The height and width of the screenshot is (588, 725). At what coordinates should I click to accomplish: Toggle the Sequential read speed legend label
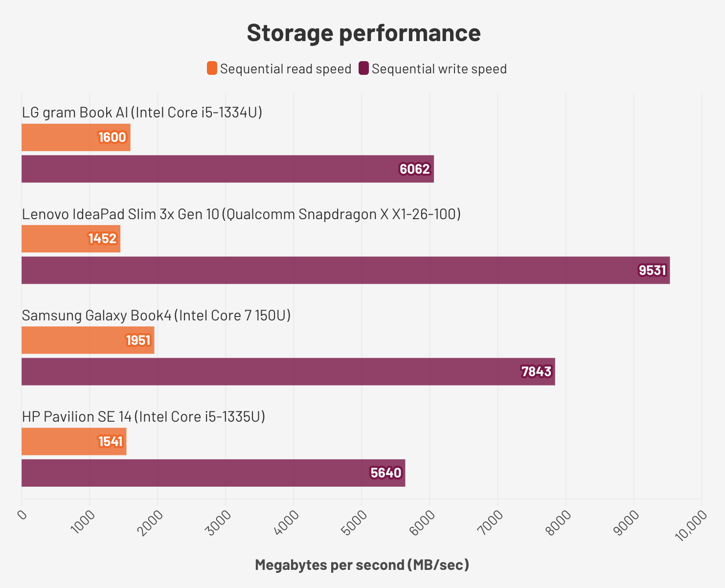pos(286,69)
